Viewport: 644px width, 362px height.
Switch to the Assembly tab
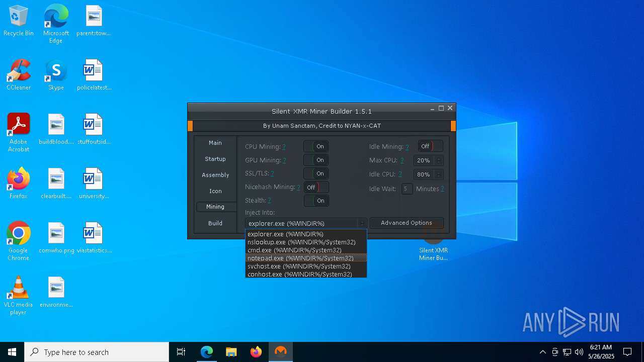click(x=215, y=175)
